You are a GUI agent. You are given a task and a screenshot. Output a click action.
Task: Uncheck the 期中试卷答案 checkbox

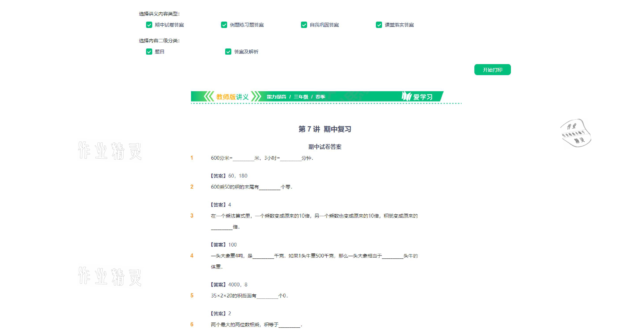[149, 25]
